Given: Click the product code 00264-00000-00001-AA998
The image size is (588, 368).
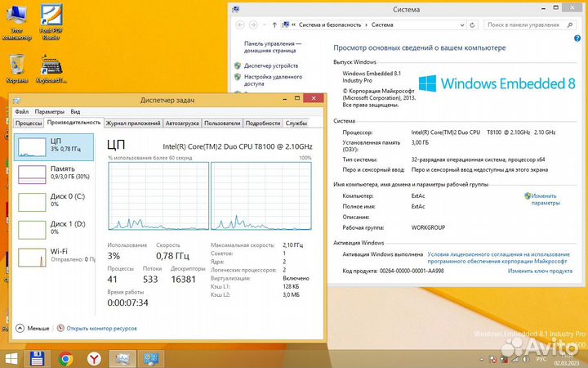Looking at the screenshot, I should (412, 271).
